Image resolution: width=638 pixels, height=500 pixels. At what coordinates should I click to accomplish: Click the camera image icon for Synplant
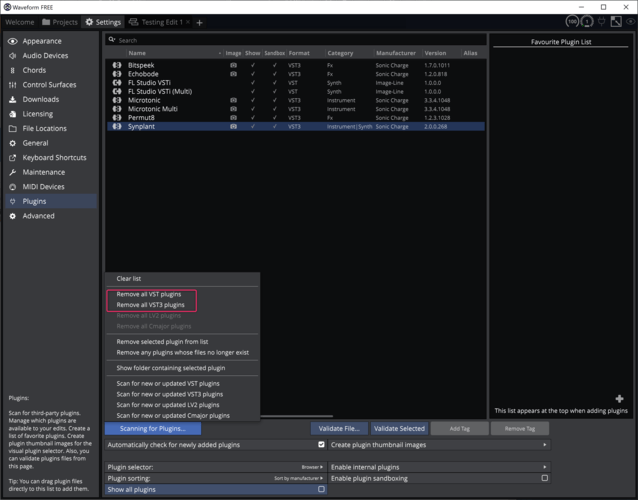[233, 127]
